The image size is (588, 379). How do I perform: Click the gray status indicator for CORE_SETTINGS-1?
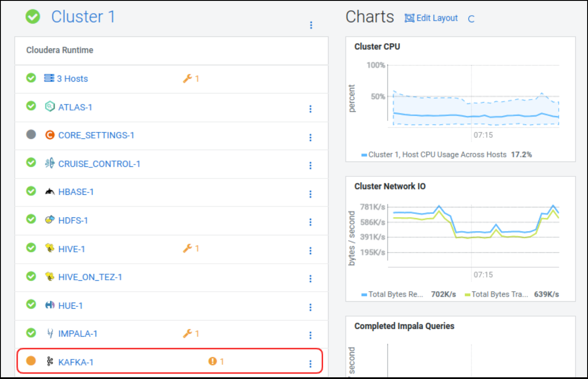click(x=31, y=135)
